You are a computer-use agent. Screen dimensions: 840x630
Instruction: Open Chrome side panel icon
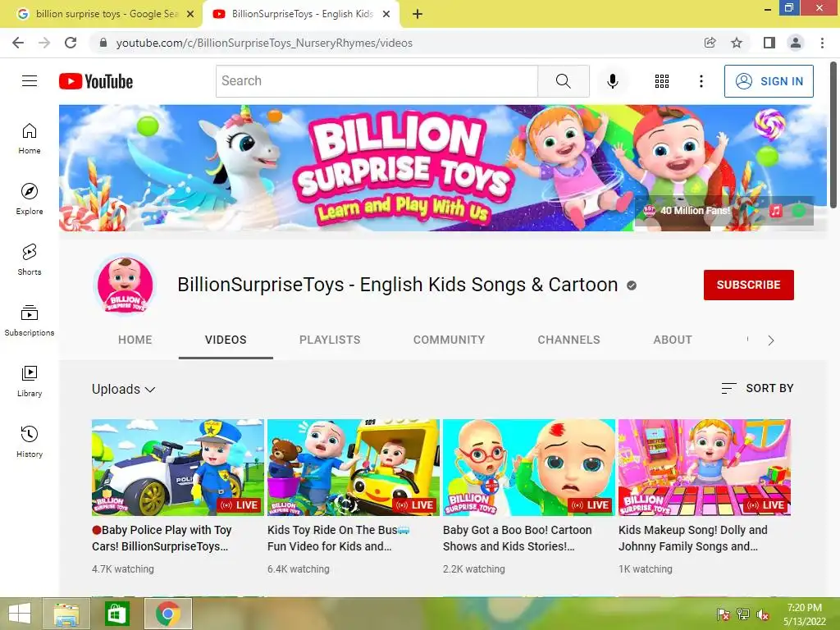[769, 43]
